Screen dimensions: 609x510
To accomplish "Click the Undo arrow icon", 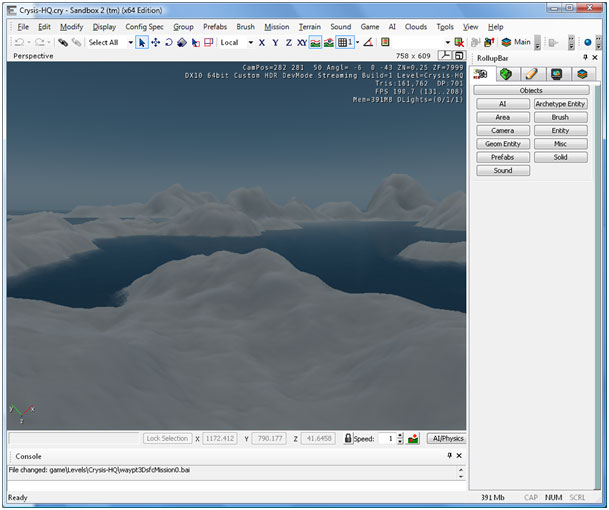I will pos(19,42).
